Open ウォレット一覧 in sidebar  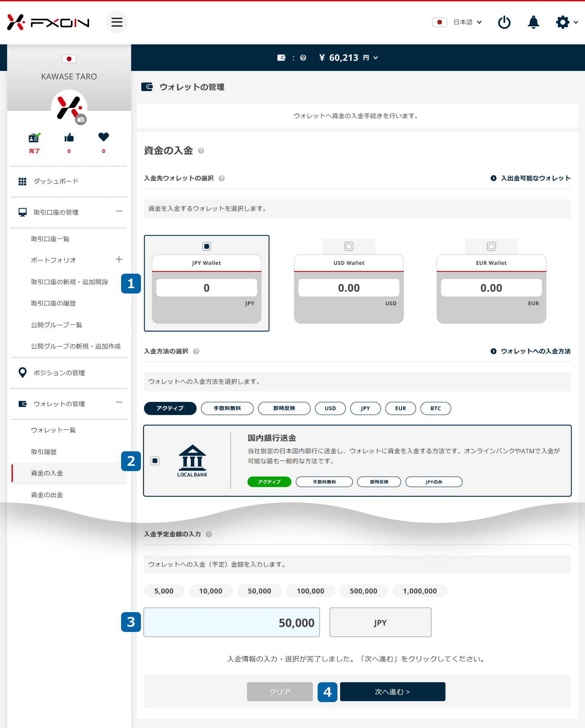(53, 430)
